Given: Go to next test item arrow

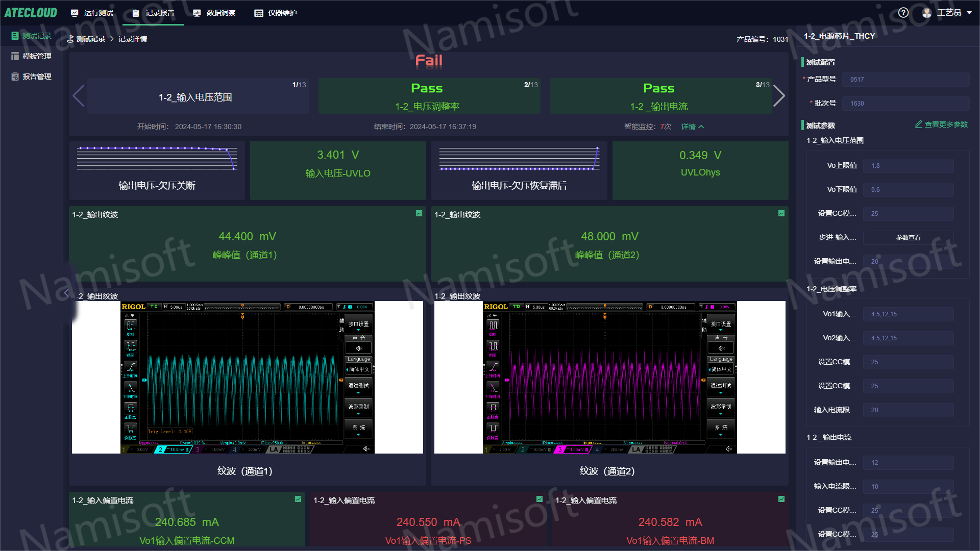Looking at the screenshot, I should 778,96.
